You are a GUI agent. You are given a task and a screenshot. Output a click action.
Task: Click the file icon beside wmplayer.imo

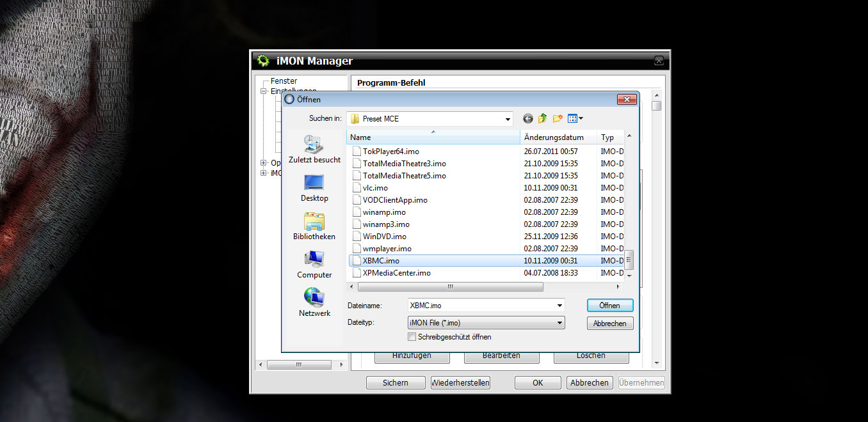coord(357,249)
